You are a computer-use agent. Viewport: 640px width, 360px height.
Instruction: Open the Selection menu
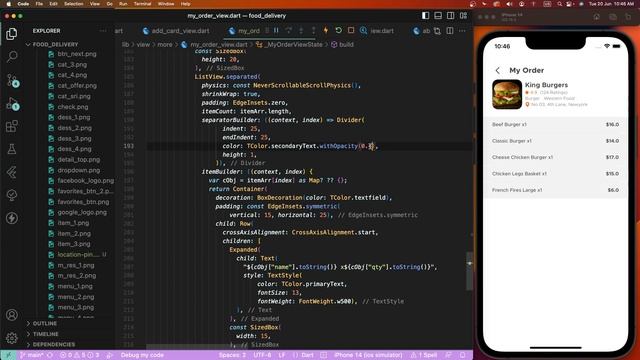coord(74,4)
